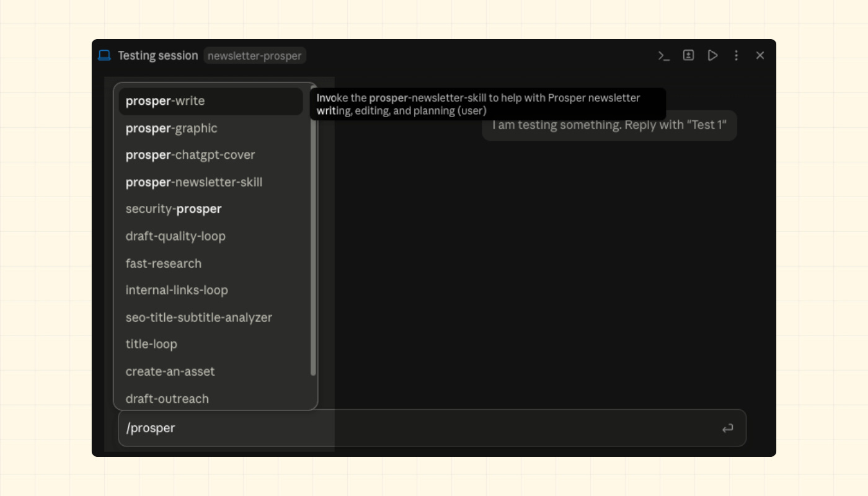
Task: Close the Testing session panel
Action: pos(760,55)
